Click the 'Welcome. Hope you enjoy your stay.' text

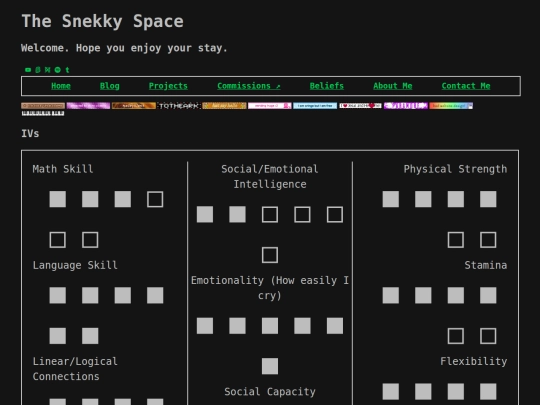pyautogui.click(x=124, y=48)
